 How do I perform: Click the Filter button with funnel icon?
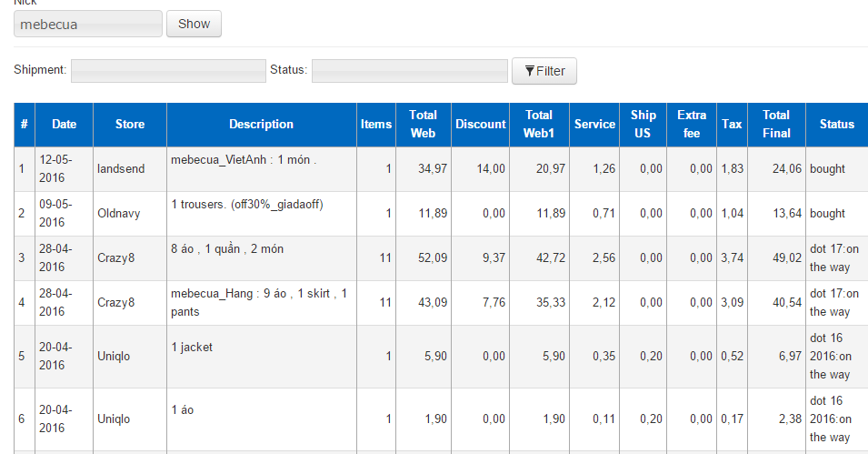click(544, 71)
